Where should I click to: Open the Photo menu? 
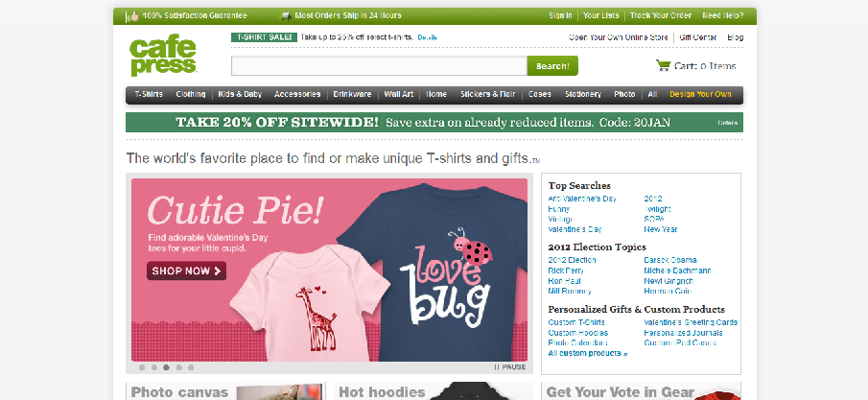(x=624, y=94)
